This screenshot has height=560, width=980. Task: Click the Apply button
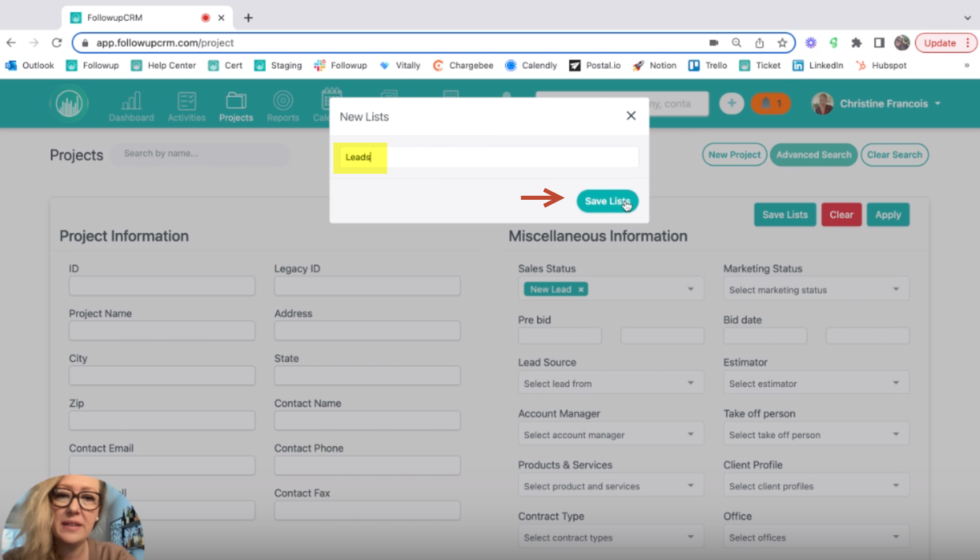click(x=888, y=214)
